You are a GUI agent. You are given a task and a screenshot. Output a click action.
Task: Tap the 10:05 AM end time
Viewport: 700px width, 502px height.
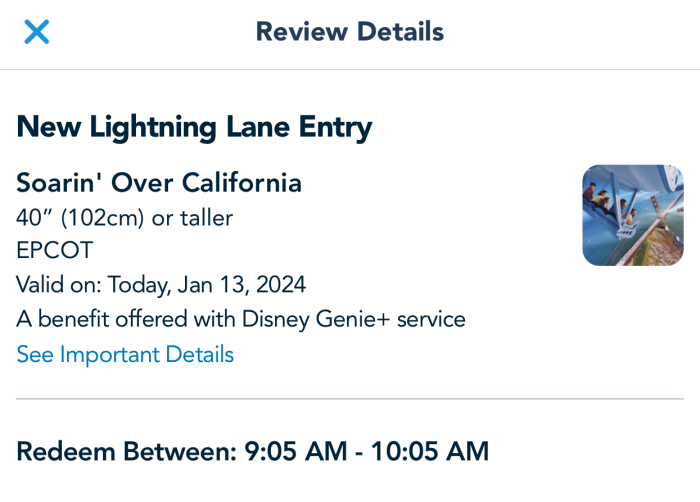pyautogui.click(x=429, y=451)
